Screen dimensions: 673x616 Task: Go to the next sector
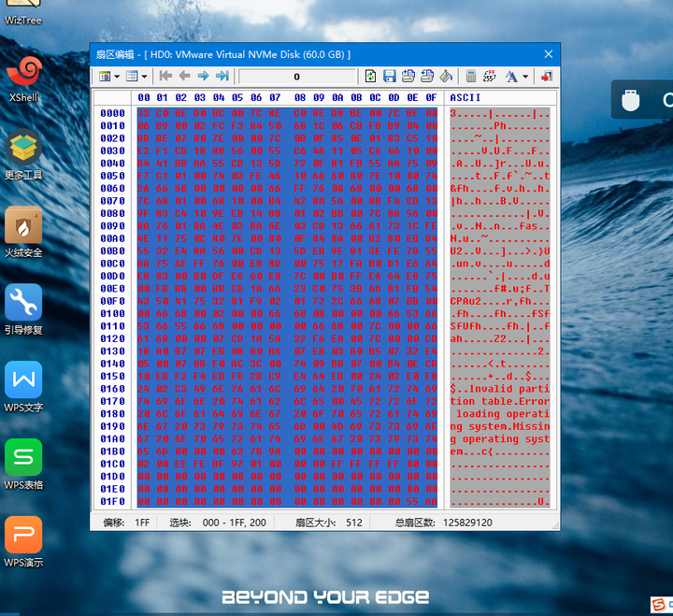(x=203, y=76)
